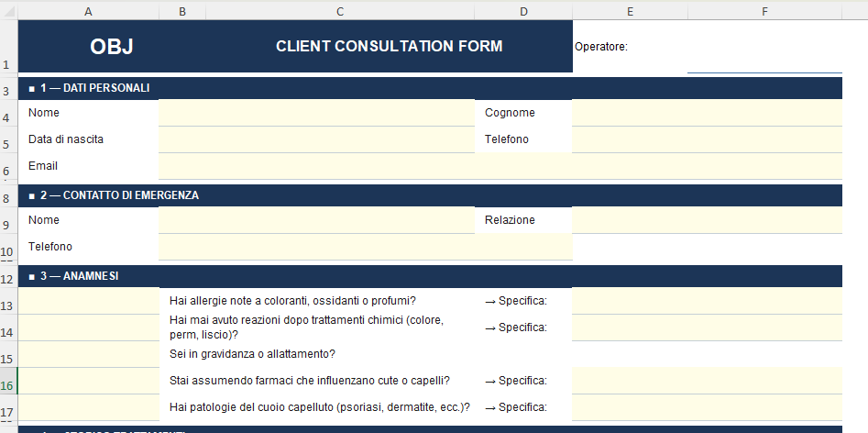Select the column F header
This screenshot has width=868, height=433.
coord(764,11)
